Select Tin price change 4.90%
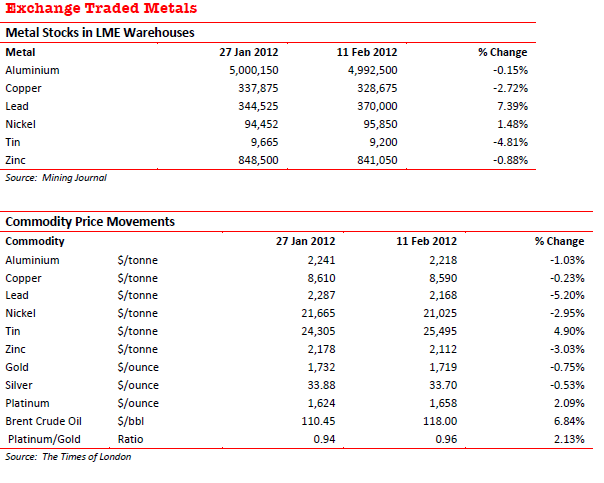604x483 pixels. pyautogui.click(x=567, y=331)
